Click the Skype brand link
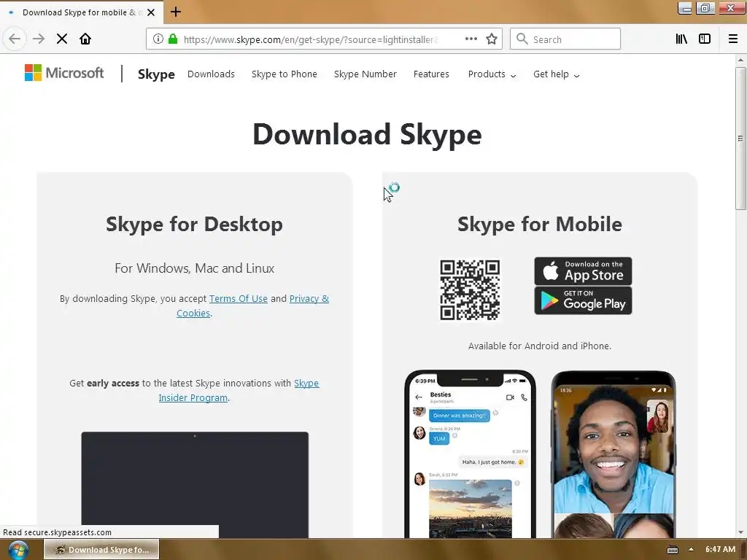This screenshot has width=747, height=560. [x=156, y=74]
